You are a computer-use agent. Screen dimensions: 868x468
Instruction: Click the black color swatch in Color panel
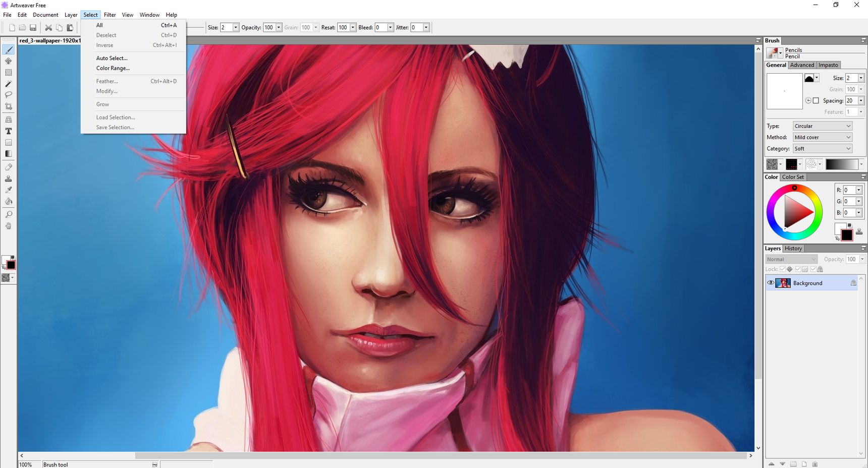pos(847,235)
